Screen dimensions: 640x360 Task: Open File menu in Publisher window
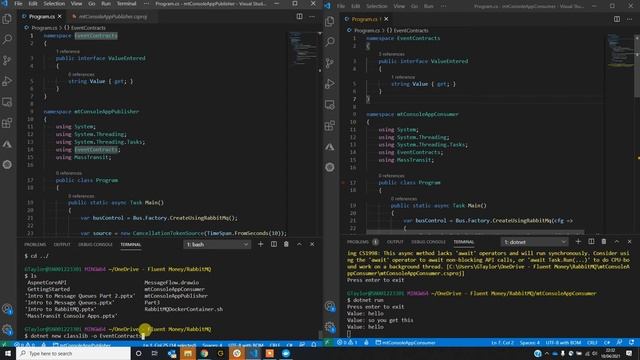click(18, 4)
